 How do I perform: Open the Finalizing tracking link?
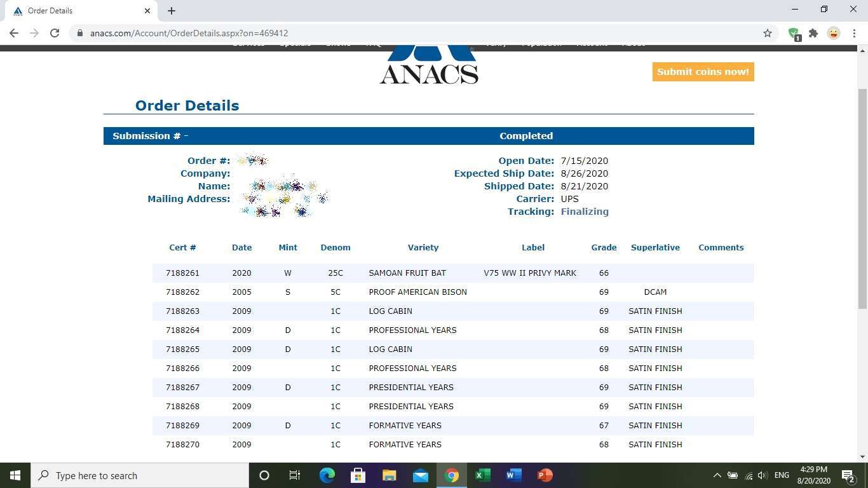pos(585,212)
